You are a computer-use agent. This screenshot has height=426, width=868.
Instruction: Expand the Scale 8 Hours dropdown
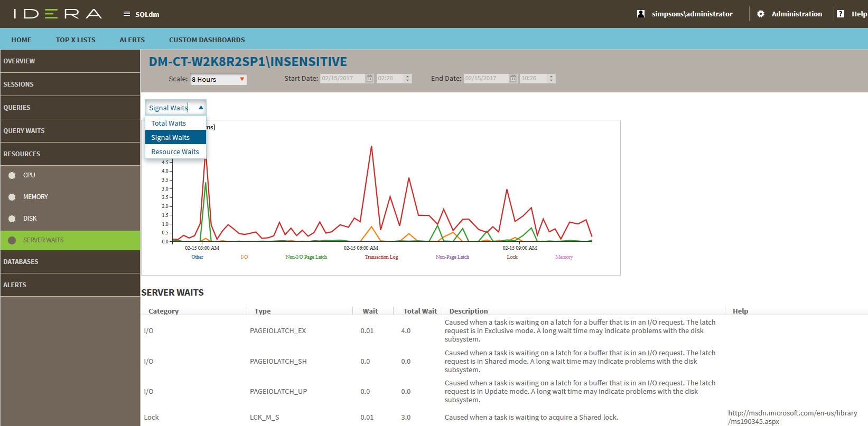(242, 79)
